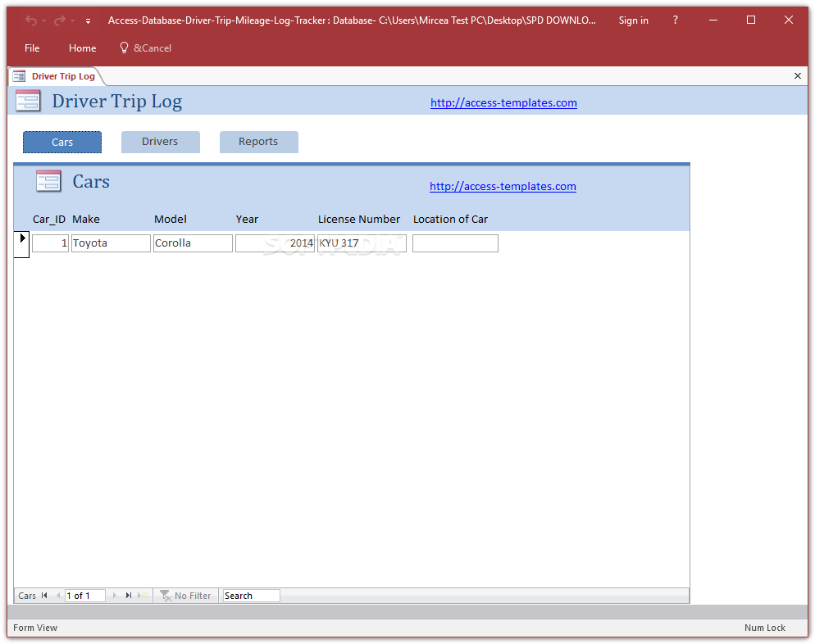Go to previous record navigation arrow

(x=57, y=595)
